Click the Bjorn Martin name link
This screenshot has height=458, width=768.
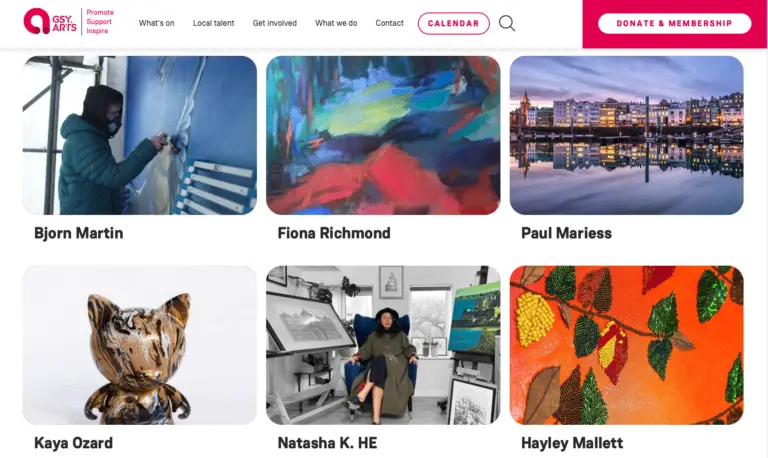(x=79, y=233)
